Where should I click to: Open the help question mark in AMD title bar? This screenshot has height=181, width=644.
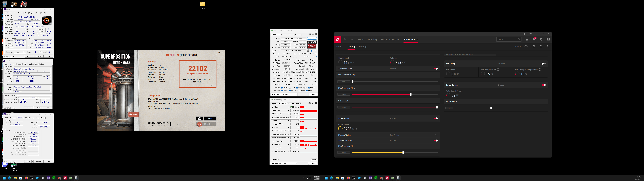pos(531,34)
